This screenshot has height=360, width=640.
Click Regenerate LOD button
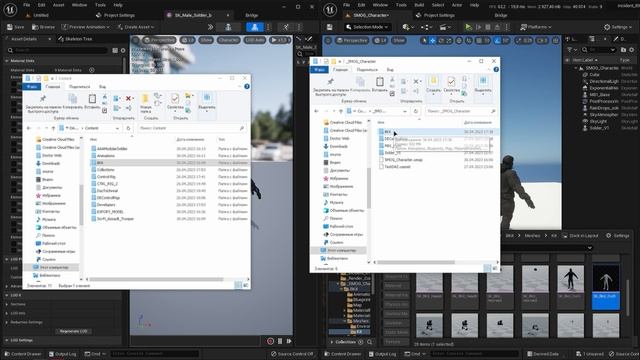[x=73, y=331]
